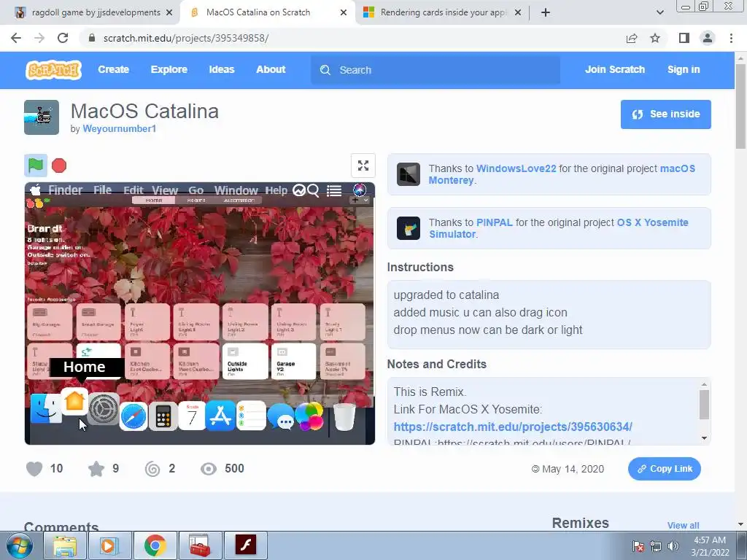Open Edit menu in simulated menu bar
Image resolution: width=747 pixels, height=560 pixels.
(x=133, y=190)
